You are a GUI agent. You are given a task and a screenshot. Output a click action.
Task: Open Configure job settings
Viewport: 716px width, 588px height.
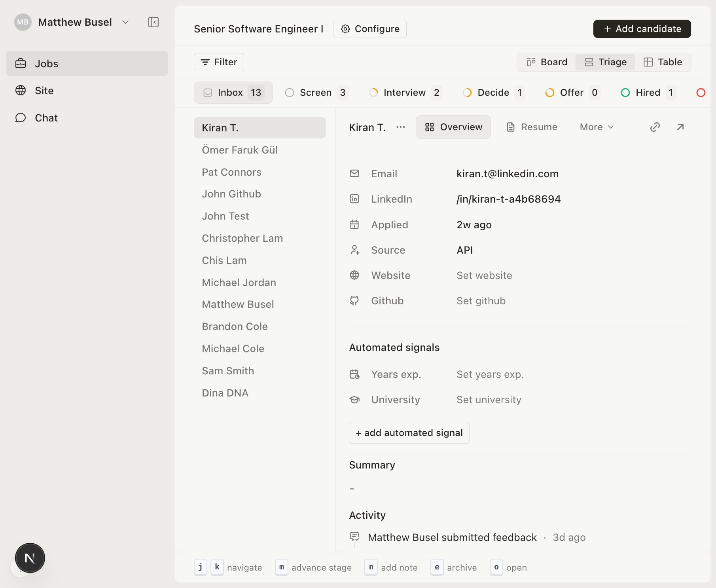tap(370, 29)
